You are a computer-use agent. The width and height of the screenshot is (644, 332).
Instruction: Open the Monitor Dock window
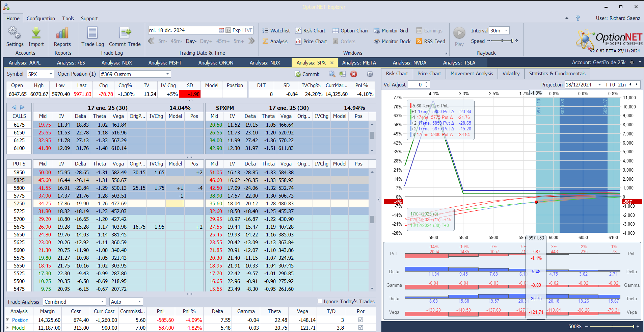(x=392, y=42)
